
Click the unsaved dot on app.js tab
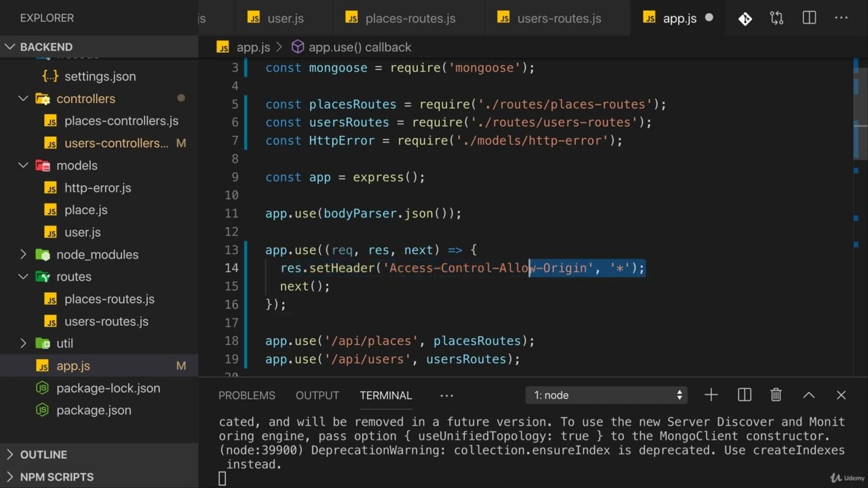pyautogui.click(x=709, y=18)
